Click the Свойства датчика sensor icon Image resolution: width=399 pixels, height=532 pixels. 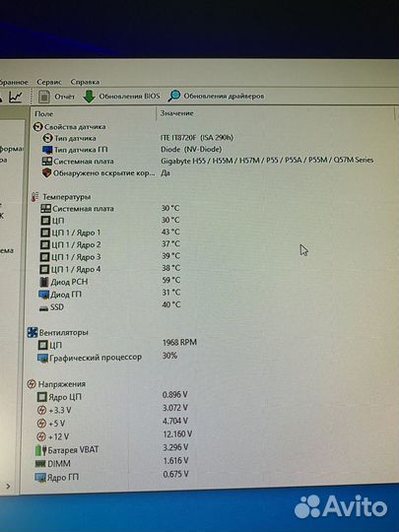pyautogui.click(x=37, y=127)
